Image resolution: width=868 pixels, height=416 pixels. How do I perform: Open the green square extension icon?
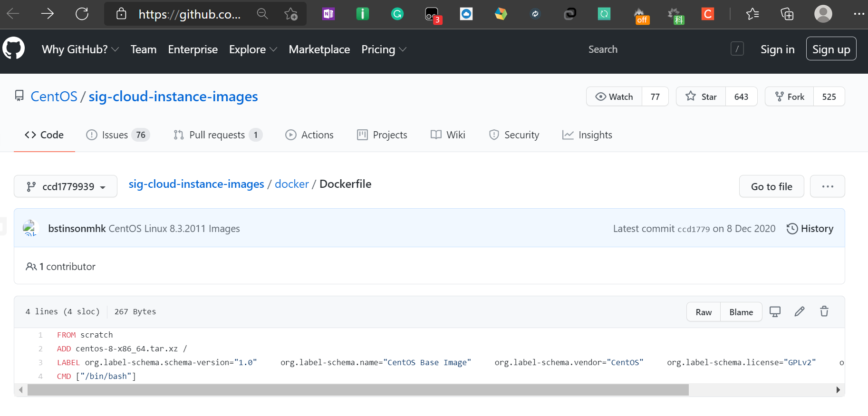coord(363,14)
